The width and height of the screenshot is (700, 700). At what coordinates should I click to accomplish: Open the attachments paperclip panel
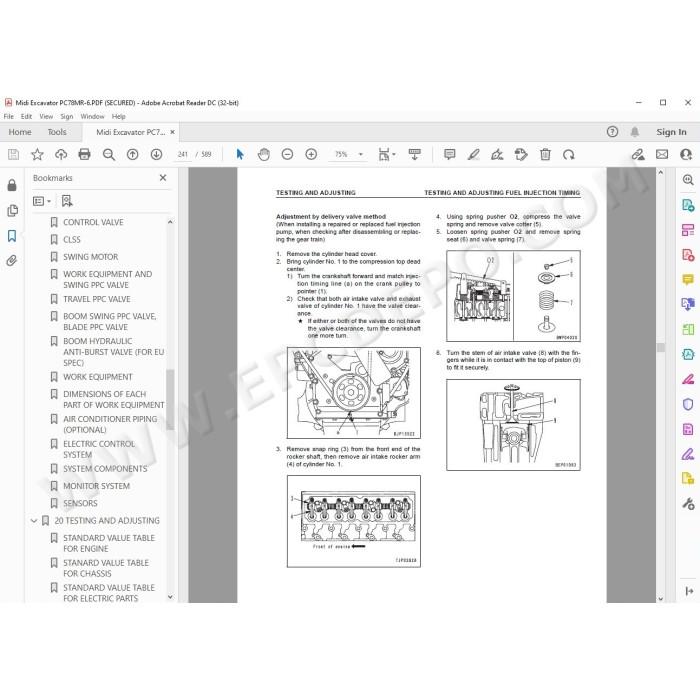tap(12, 260)
